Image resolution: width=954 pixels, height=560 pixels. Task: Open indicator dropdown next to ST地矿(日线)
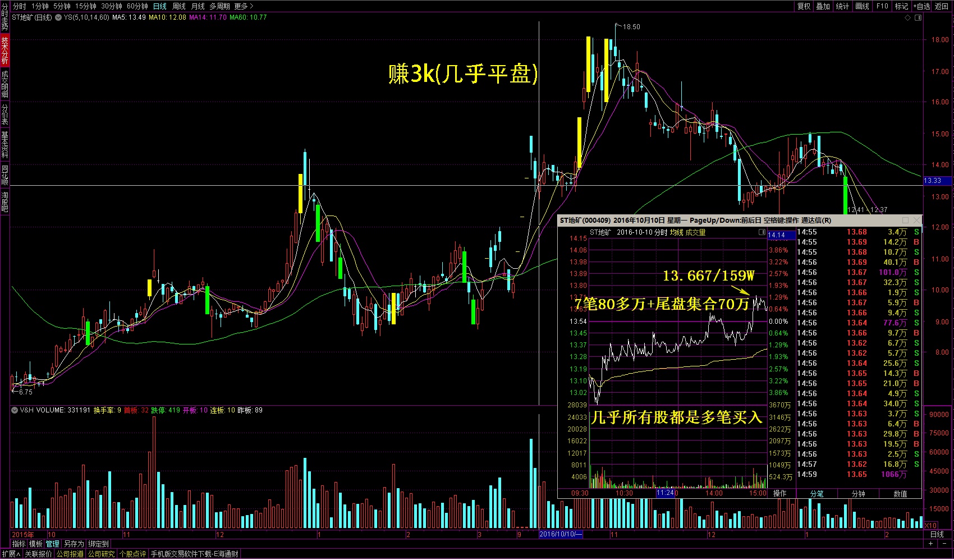[x=58, y=17]
